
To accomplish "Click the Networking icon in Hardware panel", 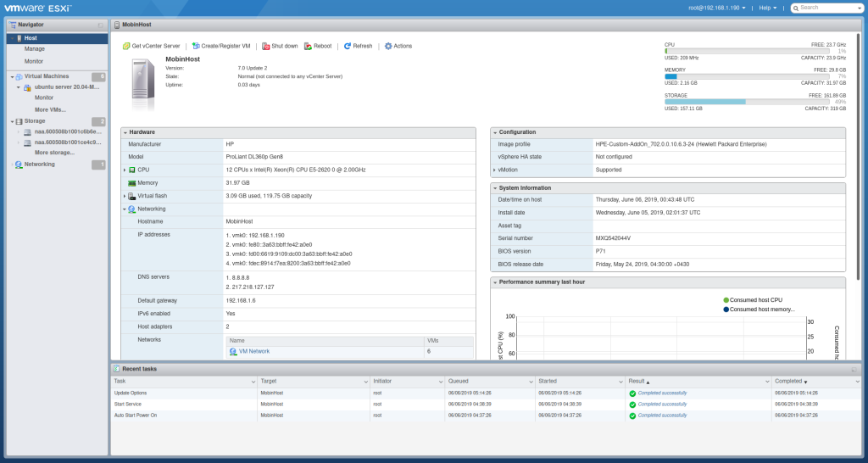I will pyautogui.click(x=131, y=209).
